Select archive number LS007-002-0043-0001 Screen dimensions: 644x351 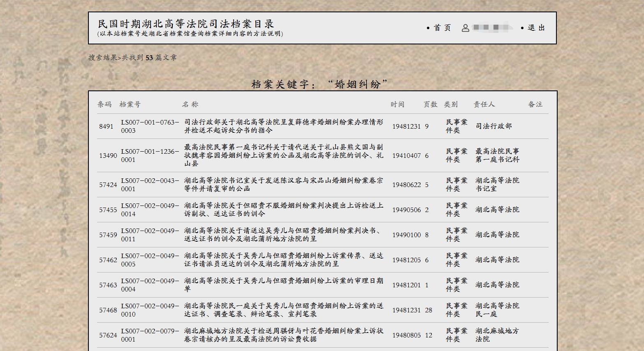pyautogui.click(x=150, y=185)
